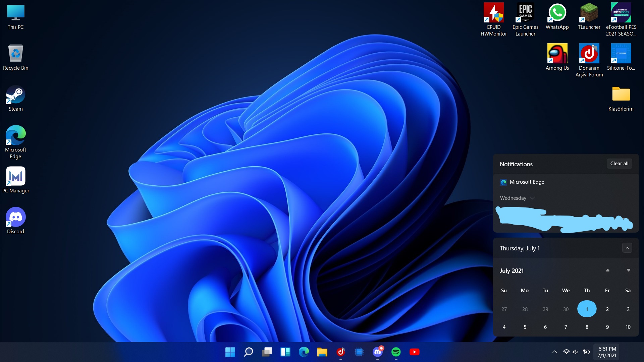644x362 pixels.
Task: Select July 7 in calendar
Action: pos(566,327)
